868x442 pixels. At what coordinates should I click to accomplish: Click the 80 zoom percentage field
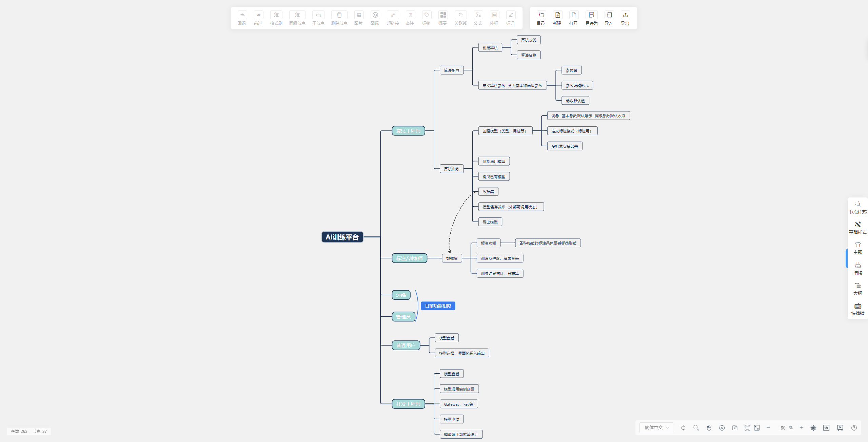(x=783, y=428)
